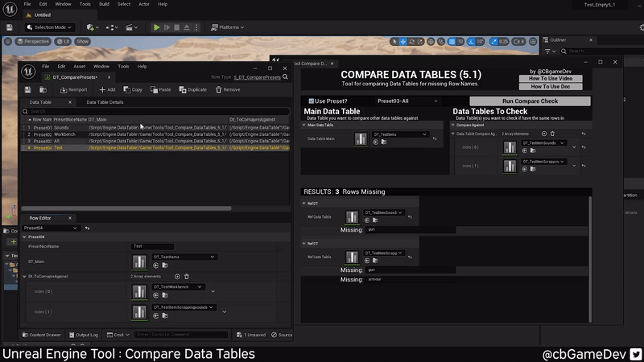Add element to Dt_ToComapreAgainst array in Row Editor
The image size is (644, 362).
point(178,276)
